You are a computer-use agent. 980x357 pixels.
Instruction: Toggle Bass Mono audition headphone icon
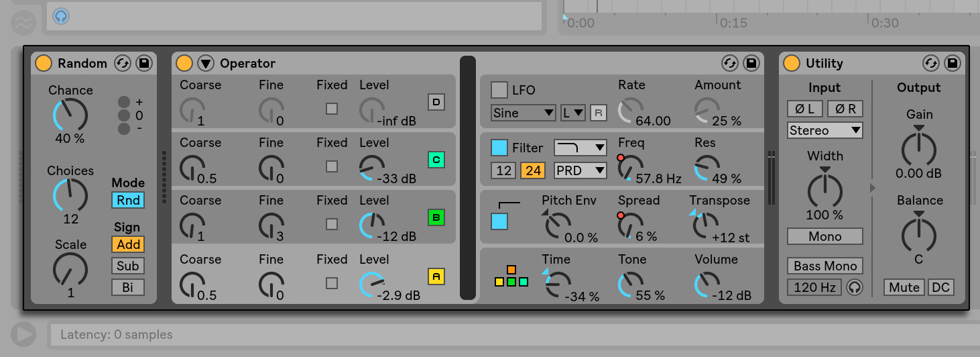[855, 287]
